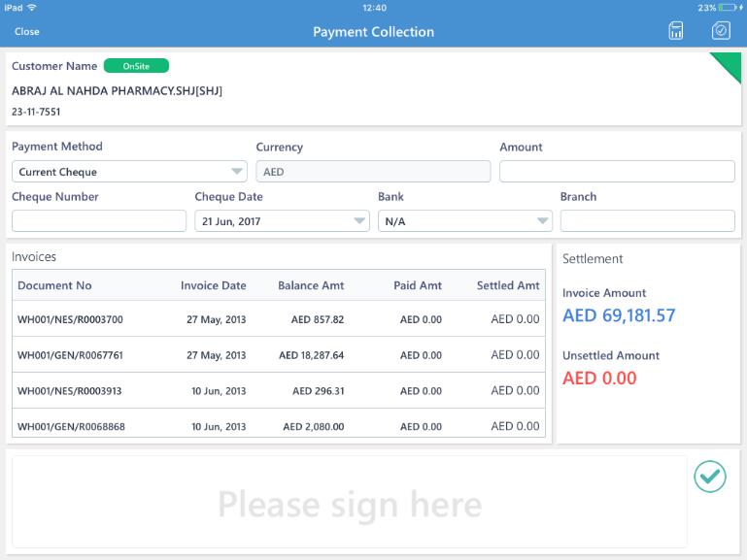Sort by Document No column header
Image resolution: width=747 pixels, height=560 pixels.
tap(54, 285)
